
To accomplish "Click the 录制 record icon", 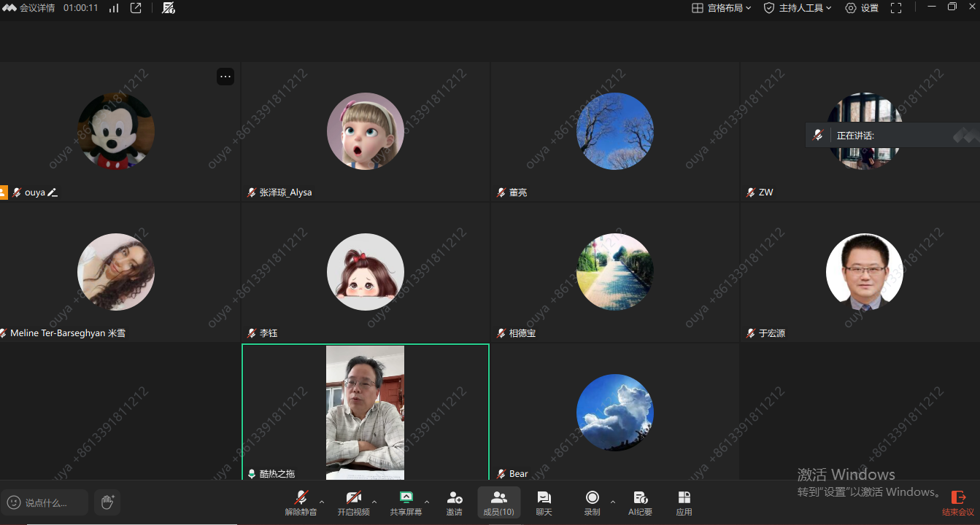I will pos(592,502).
